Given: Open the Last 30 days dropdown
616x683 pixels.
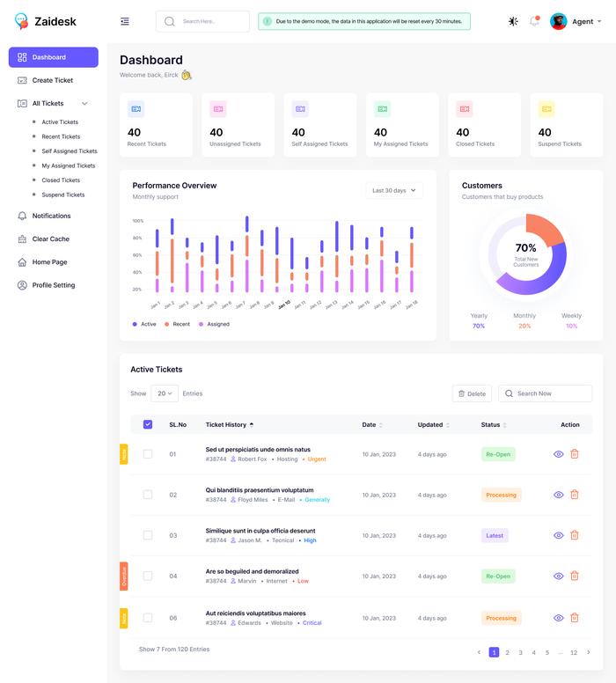Looking at the screenshot, I should click(394, 190).
